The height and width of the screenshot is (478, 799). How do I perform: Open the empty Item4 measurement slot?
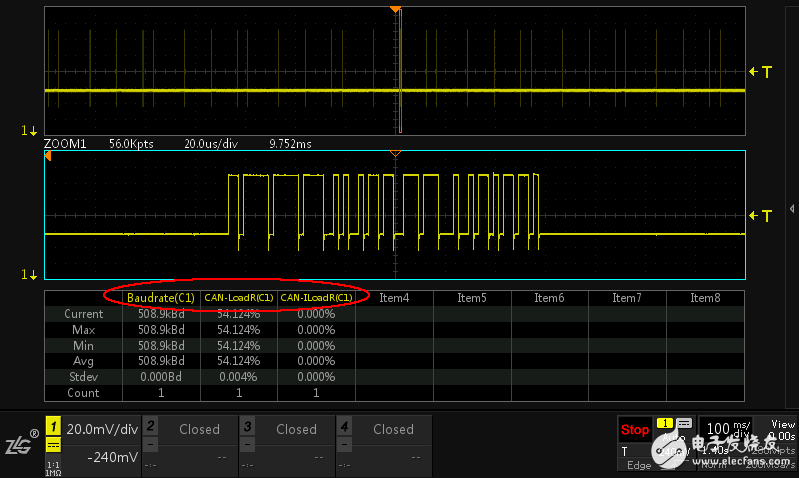click(394, 298)
